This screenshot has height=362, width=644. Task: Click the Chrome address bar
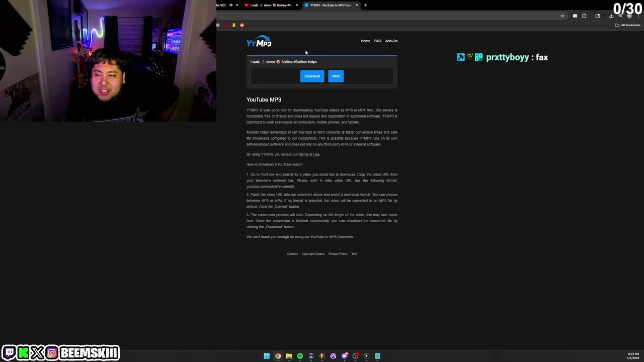point(387,16)
